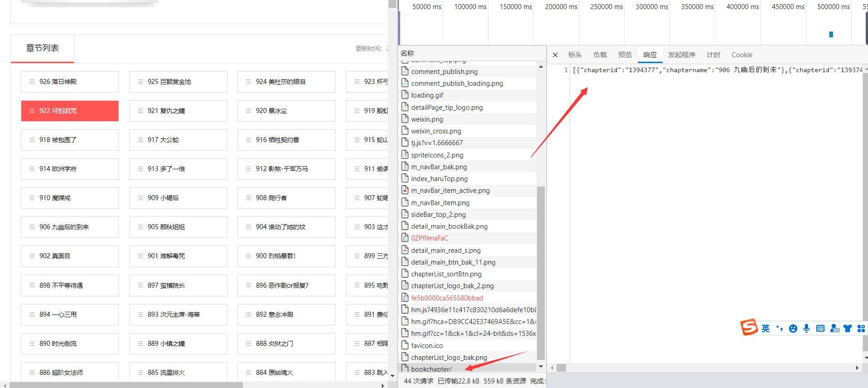Click the list icon on chapter 926 落日神殿

32,82
